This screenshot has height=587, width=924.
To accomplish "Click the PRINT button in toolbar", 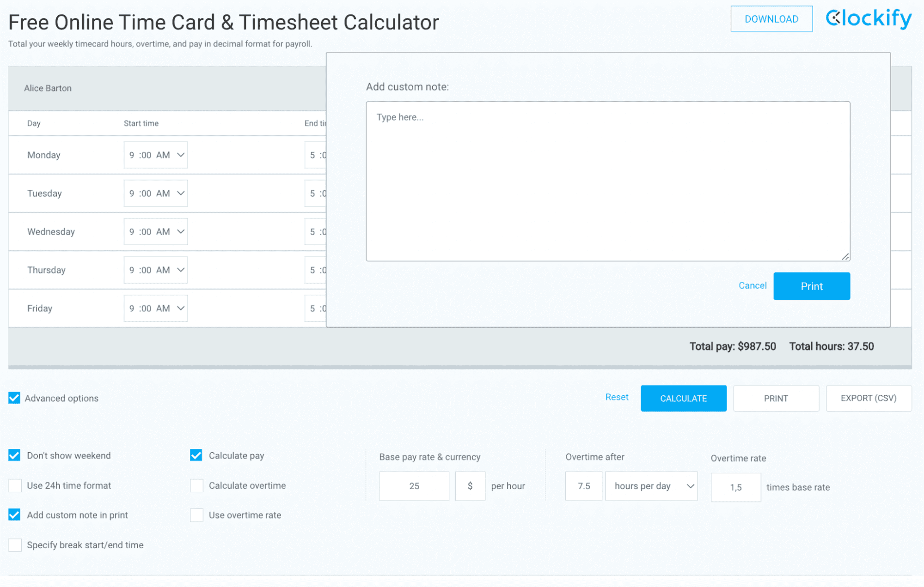I will coord(776,398).
